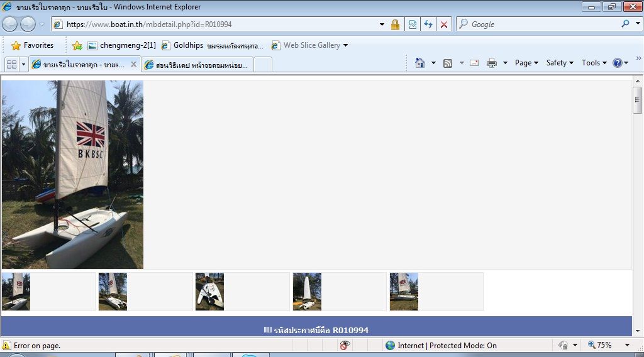The width and height of the screenshot is (644, 357).
Task: Open the Tools menu
Action: pyautogui.click(x=594, y=63)
